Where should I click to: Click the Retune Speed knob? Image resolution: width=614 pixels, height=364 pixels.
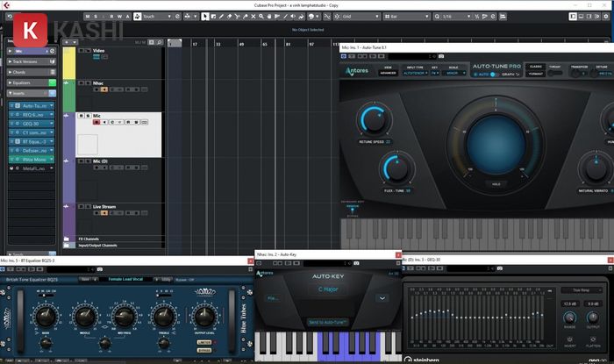point(374,119)
